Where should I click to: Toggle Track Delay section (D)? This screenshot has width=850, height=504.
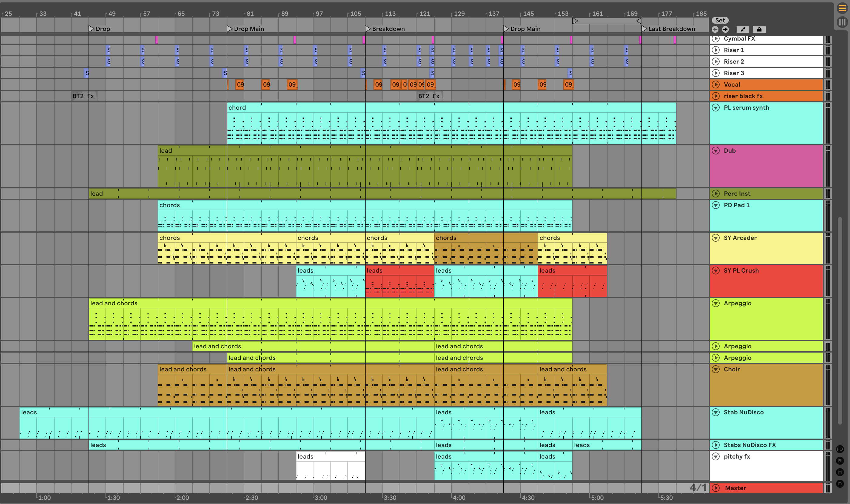tap(840, 484)
